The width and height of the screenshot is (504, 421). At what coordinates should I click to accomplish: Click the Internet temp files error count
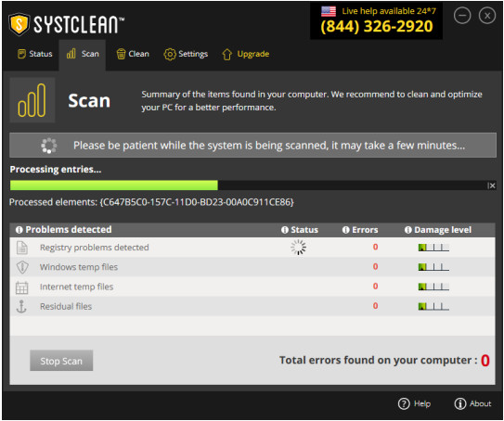375,287
